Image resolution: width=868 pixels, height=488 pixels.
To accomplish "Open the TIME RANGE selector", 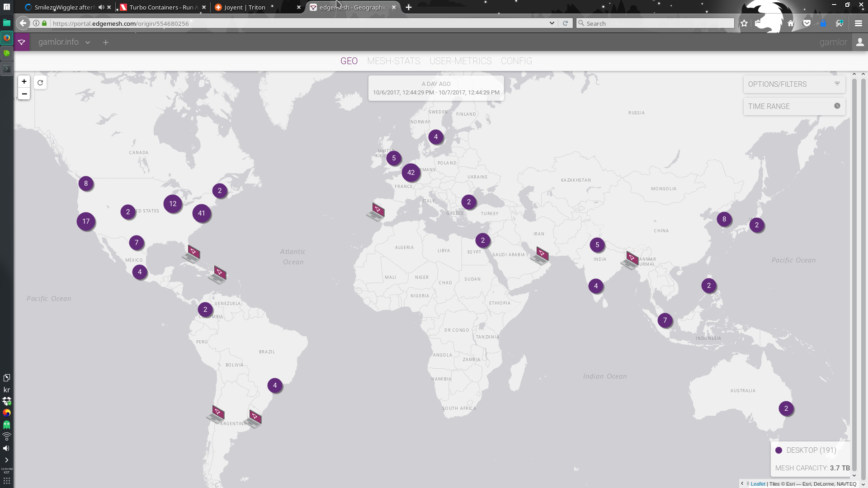I will tap(794, 106).
